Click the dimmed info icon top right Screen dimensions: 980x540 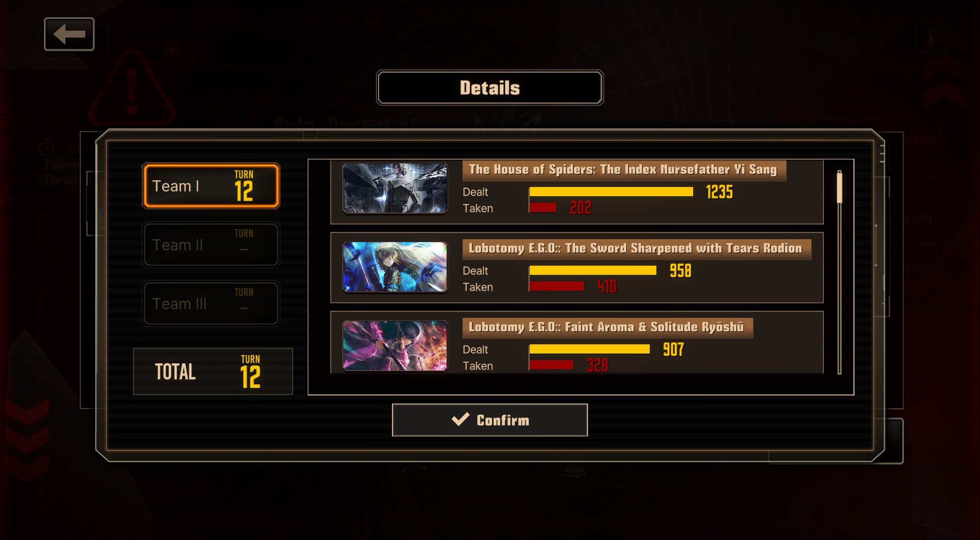[x=931, y=37]
